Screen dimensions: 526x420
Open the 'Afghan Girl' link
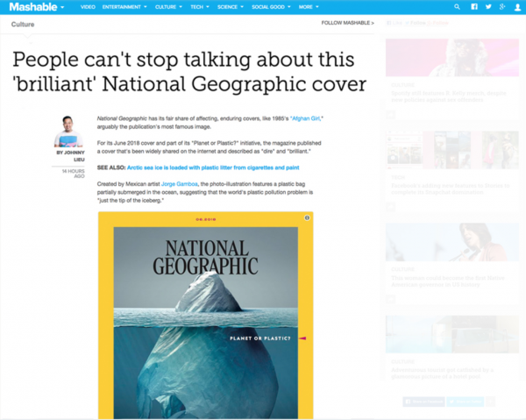306,118
